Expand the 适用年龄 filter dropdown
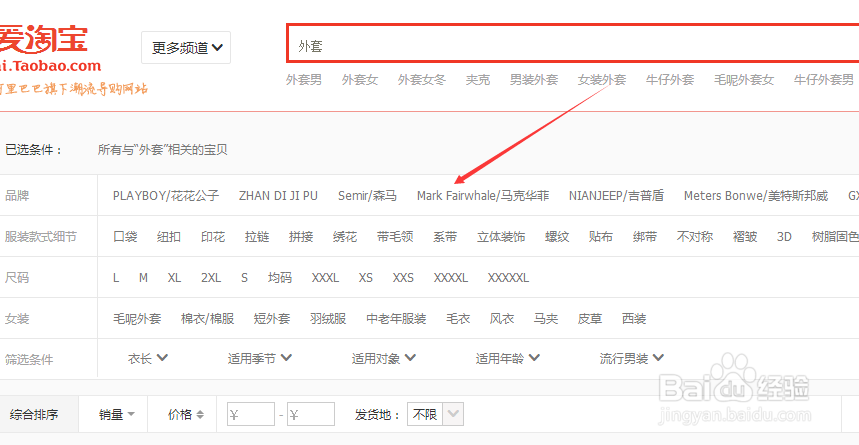The width and height of the screenshot is (859, 445). pos(508,359)
